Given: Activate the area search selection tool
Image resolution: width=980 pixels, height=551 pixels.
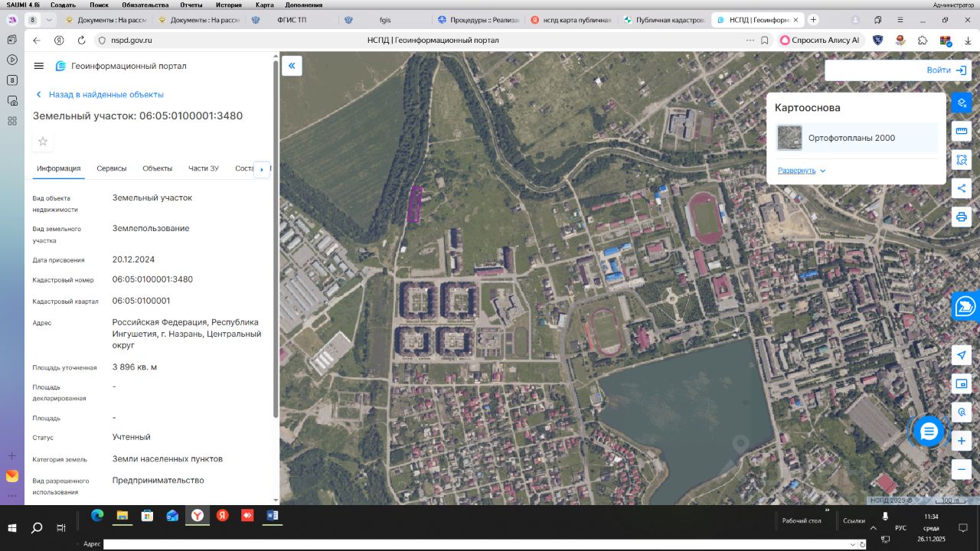Looking at the screenshot, I should 962,160.
